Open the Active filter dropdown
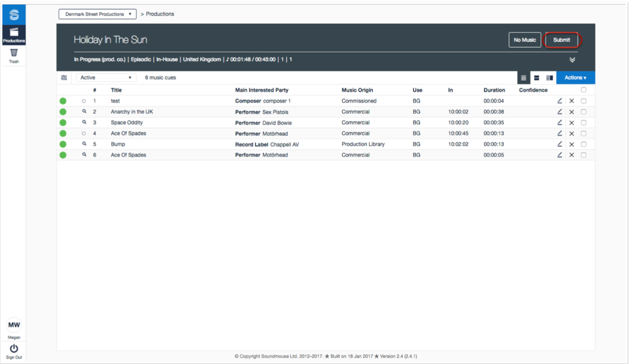This screenshot has height=364, width=629. (x=106, y=78)
